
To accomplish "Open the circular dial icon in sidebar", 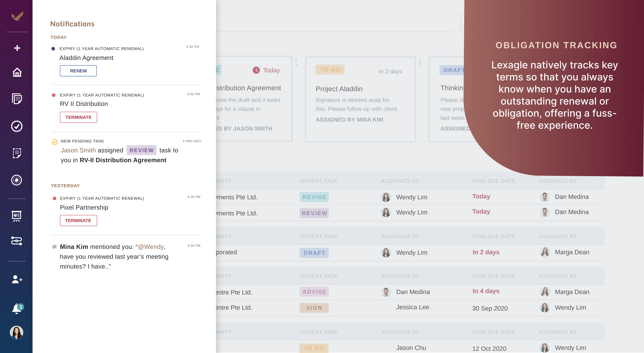I will coord(17,180).
